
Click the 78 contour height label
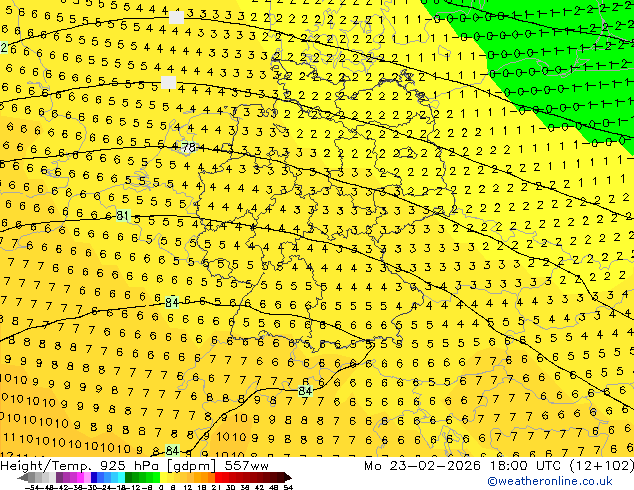tap(188, 147)
